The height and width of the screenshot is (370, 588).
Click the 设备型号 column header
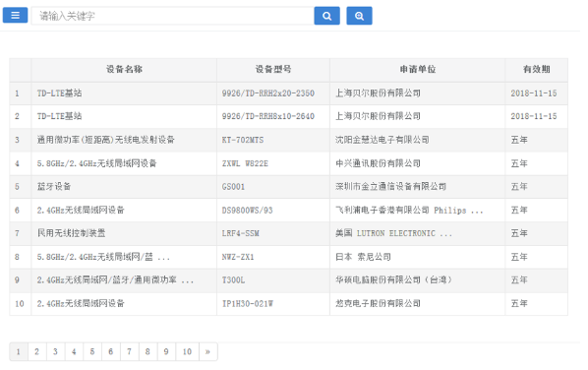pos(273,70)
